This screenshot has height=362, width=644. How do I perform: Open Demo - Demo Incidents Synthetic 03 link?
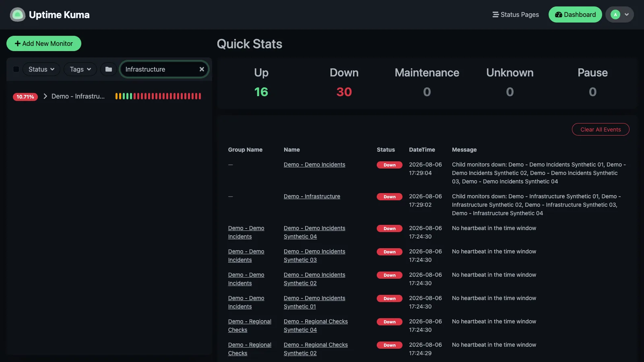(x=314, y=256)
